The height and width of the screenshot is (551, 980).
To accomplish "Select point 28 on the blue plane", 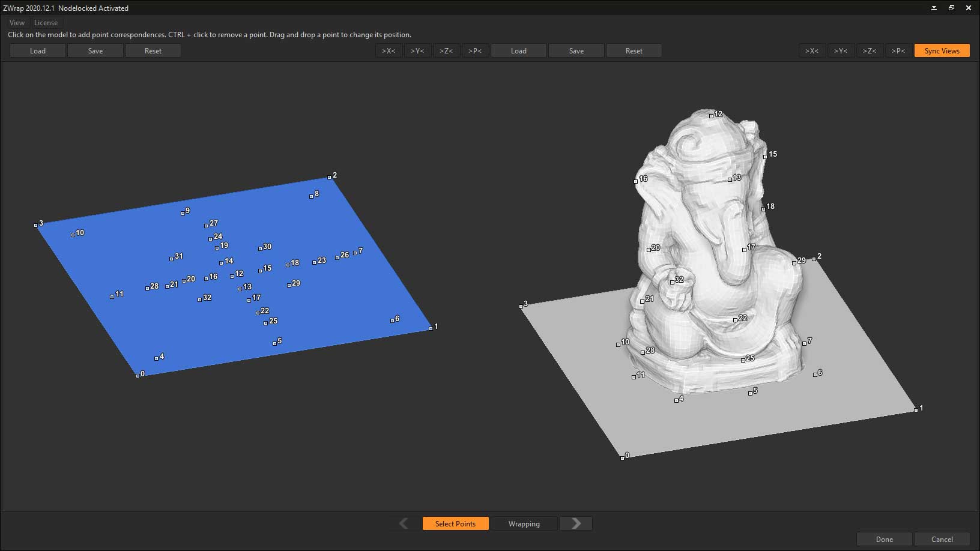I will pyautogui.click(x=147, y=289).
